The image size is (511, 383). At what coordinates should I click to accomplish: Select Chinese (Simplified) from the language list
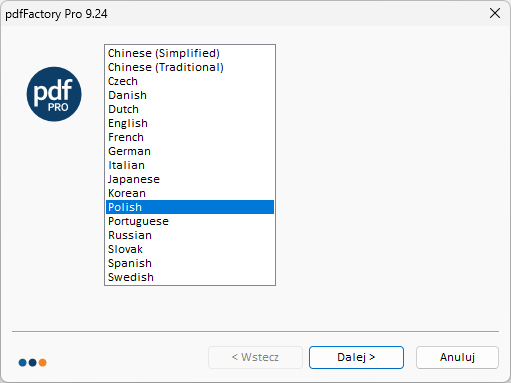point(190,53)
